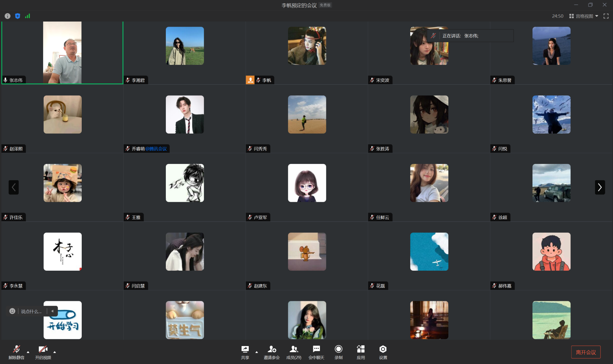Check the green network signal icon
Screen dimensions: 613x364
[x=28, y=16]
